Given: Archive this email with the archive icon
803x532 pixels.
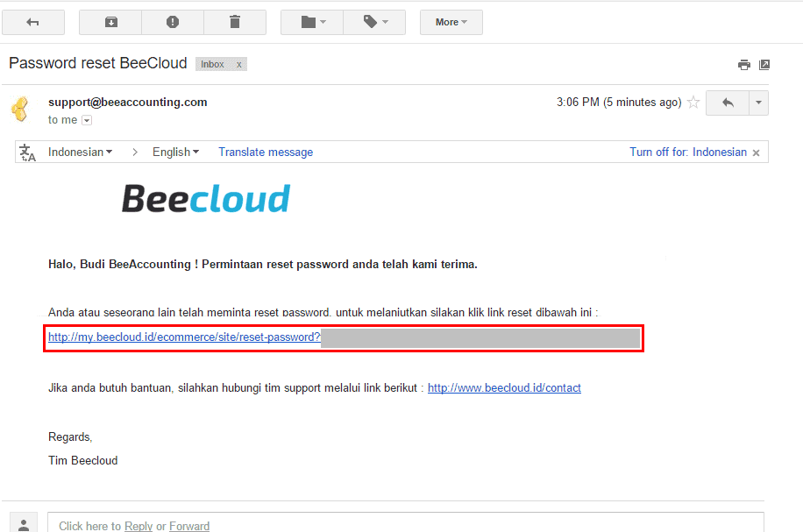Looking at the screenshot, I should point(110,22).
